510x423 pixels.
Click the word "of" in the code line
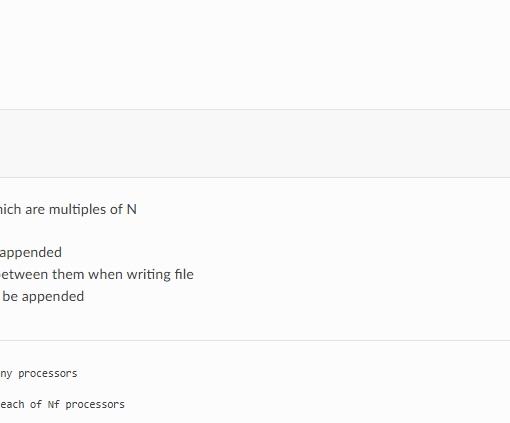(36, 405)
